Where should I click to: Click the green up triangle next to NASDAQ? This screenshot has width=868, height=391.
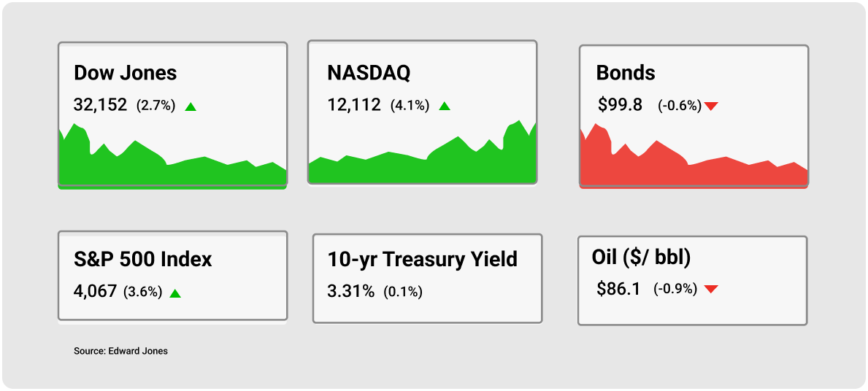(x=444, y=106)
